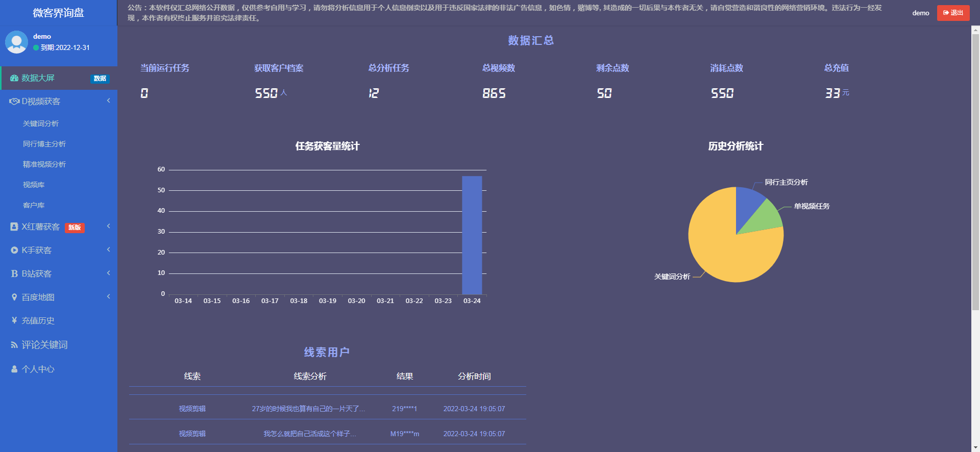Click the 视频剪辑 cell in the 219****1 row
The image size is (980, 452).
coord(192,409)
